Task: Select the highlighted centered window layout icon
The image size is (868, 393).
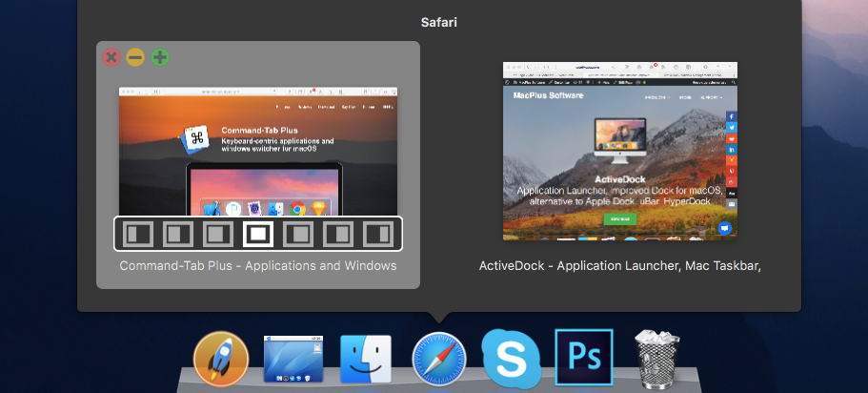Action: (x=258, y=234)
